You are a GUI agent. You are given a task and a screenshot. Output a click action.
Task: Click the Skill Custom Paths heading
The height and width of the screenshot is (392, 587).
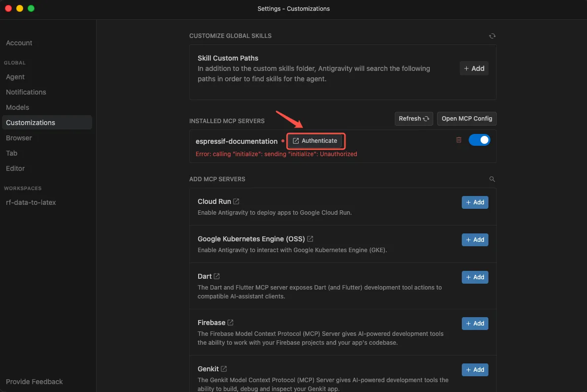pyautogui.click(x=228, y=58)
